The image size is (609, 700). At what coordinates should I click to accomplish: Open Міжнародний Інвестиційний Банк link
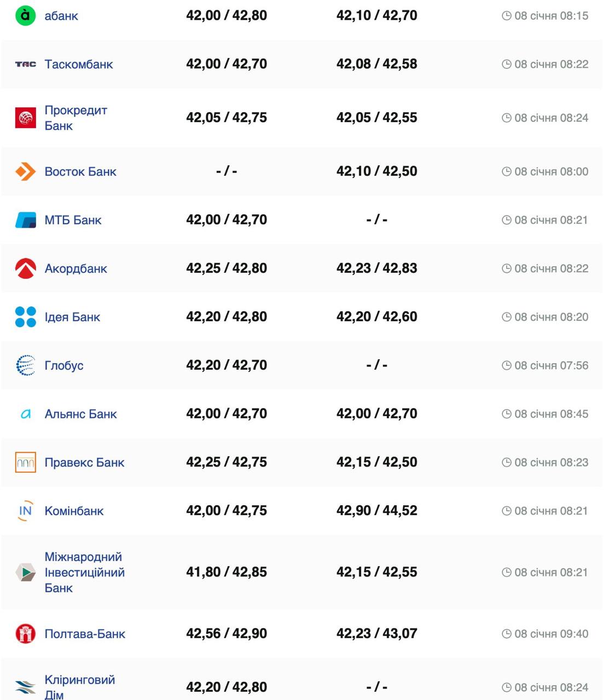point(84,572)
